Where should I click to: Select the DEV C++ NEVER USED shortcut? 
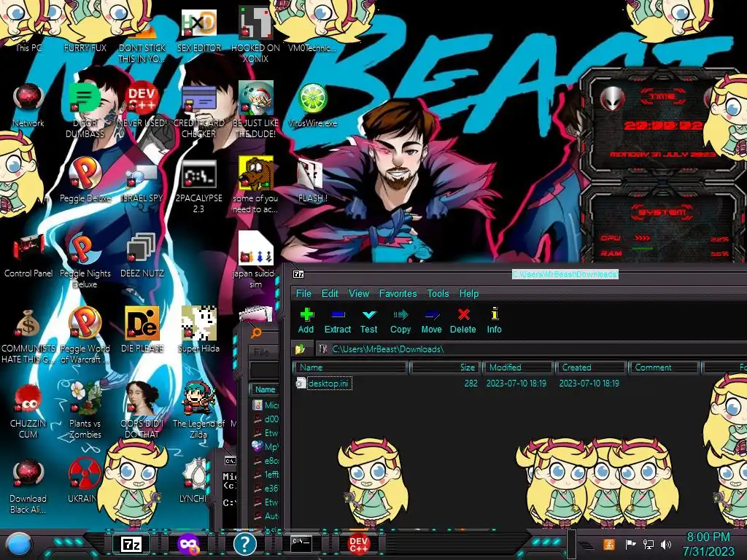pos(142,105)
